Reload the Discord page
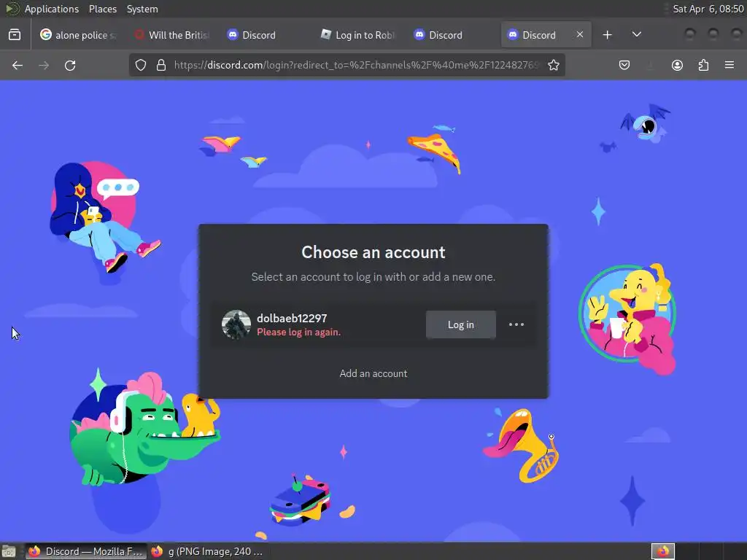The width and height of the screenshot is (747, 560). click(71, 65)
